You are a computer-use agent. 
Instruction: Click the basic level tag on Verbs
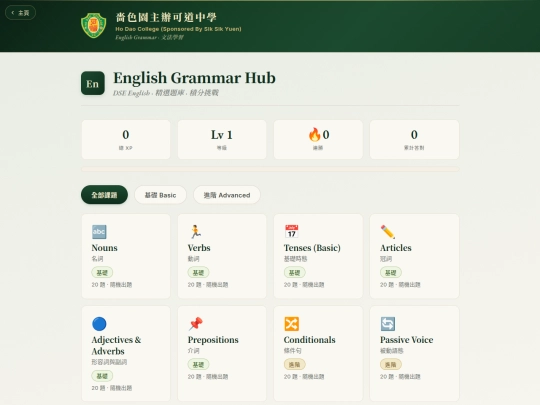point(198,272)
